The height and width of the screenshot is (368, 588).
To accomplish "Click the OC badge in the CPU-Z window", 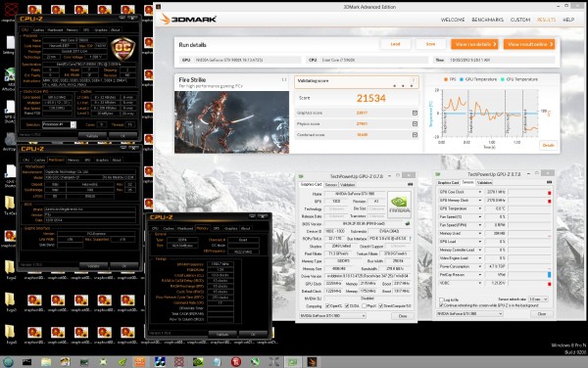I will (123, 48).
